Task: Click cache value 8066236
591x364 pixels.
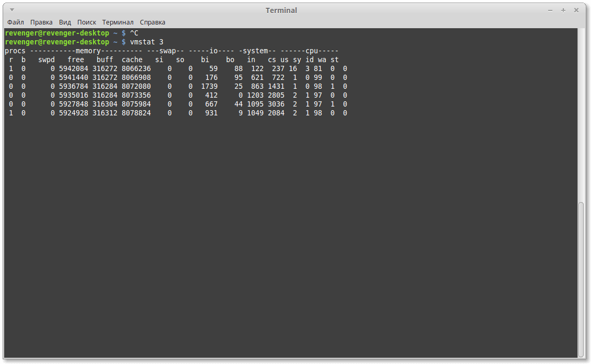Action: (x=136, y=68)
